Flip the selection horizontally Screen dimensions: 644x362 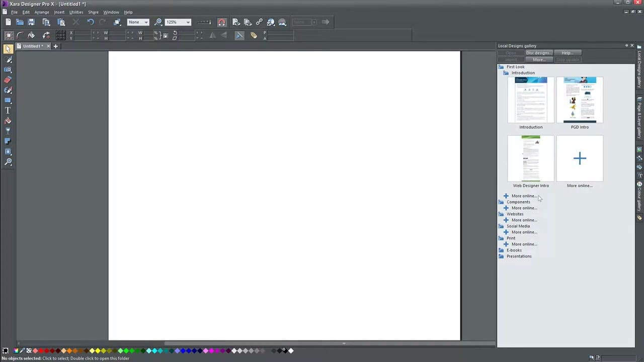[x=213, y=35]
